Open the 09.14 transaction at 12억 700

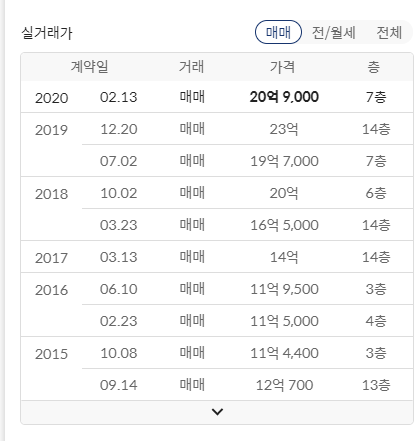tap(248, 385)
